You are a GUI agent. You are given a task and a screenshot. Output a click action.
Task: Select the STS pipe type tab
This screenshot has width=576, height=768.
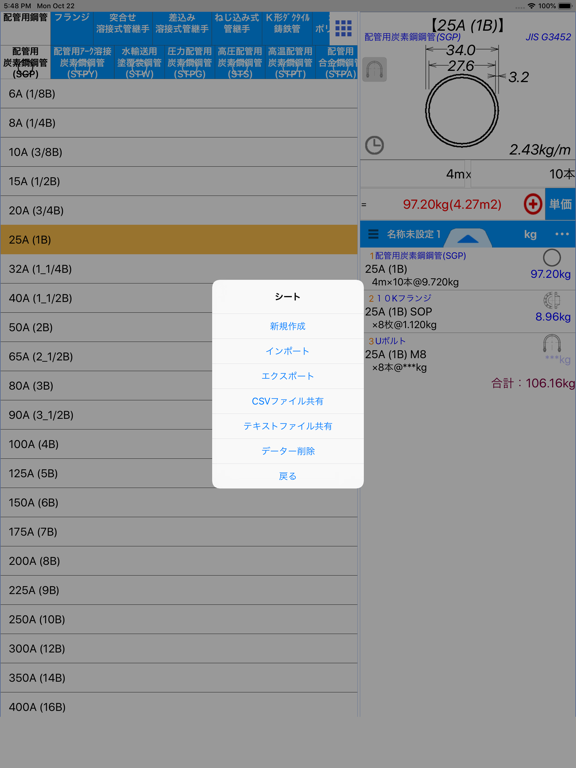coord(240,62)
